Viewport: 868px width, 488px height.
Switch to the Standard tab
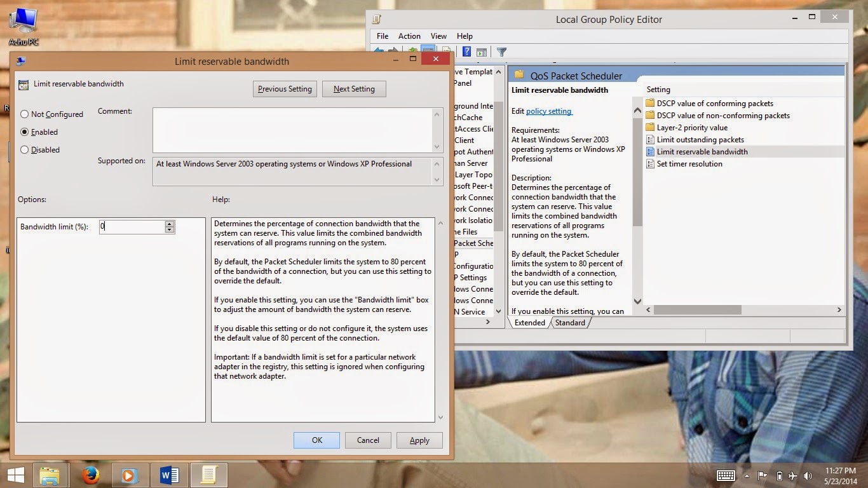tap(570, 323)
